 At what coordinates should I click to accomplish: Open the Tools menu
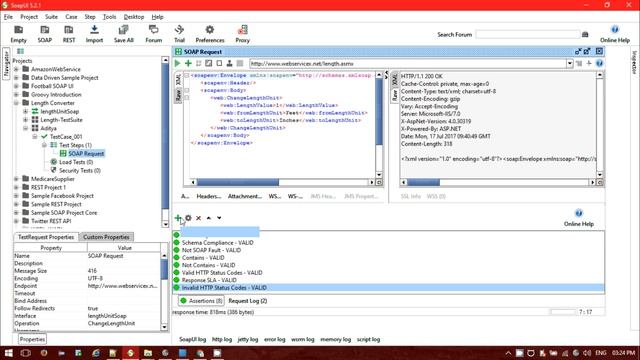point(109,17)
